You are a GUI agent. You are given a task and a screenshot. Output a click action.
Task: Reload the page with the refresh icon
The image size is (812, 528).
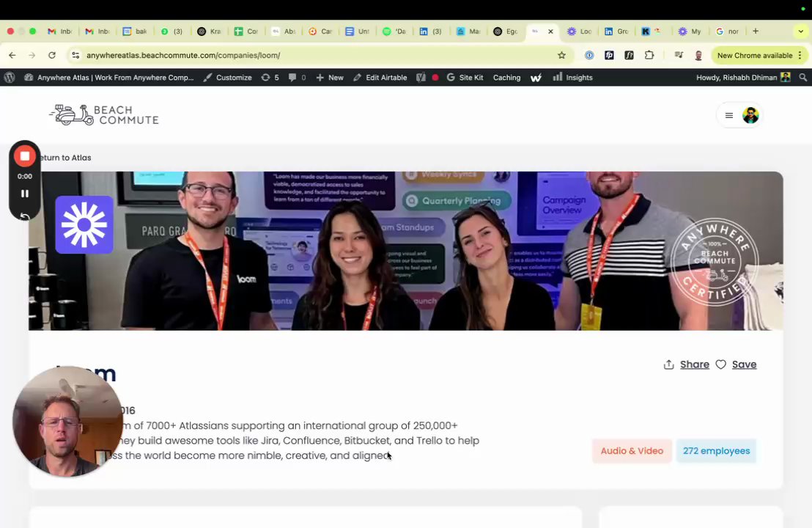[52, 55]
